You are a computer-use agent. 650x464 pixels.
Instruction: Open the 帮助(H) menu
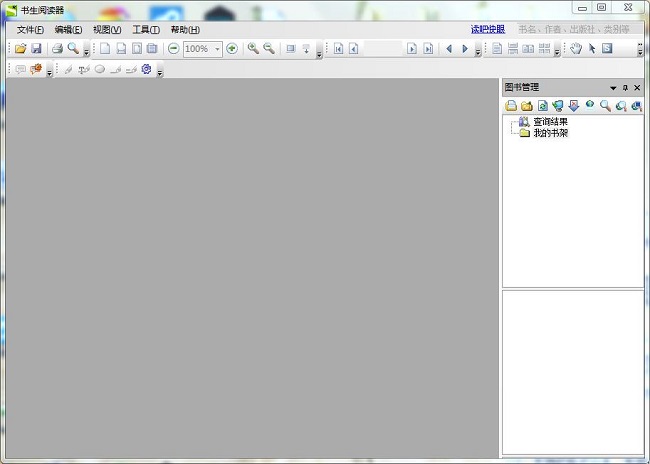pyautogui.click(x=185, y=30)
